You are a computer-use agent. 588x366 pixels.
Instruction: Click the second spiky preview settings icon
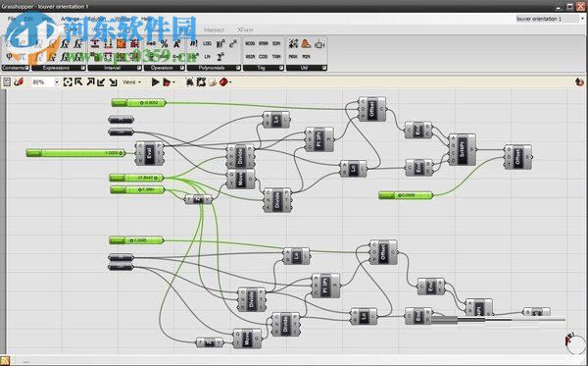point(201,81)
